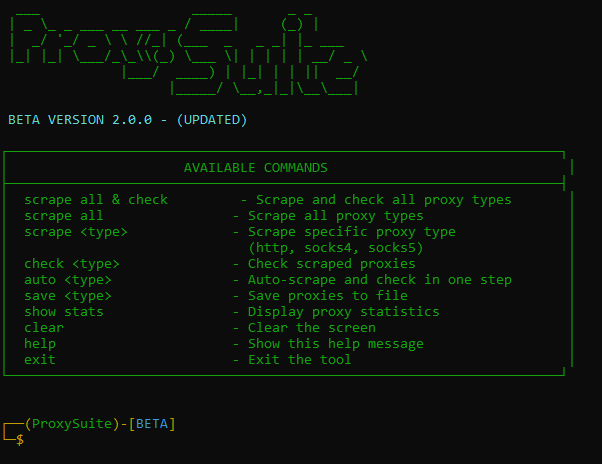Click the "show stats" command text
Screen dimensions: 602x464
pyautogui.click(x=64, y=312)
